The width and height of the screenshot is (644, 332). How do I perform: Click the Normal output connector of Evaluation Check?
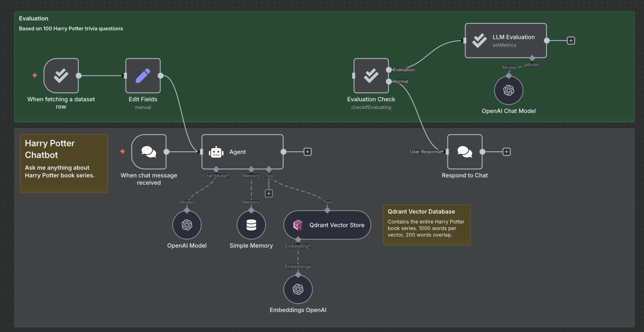pyautogui.click(x=388, y=81)
